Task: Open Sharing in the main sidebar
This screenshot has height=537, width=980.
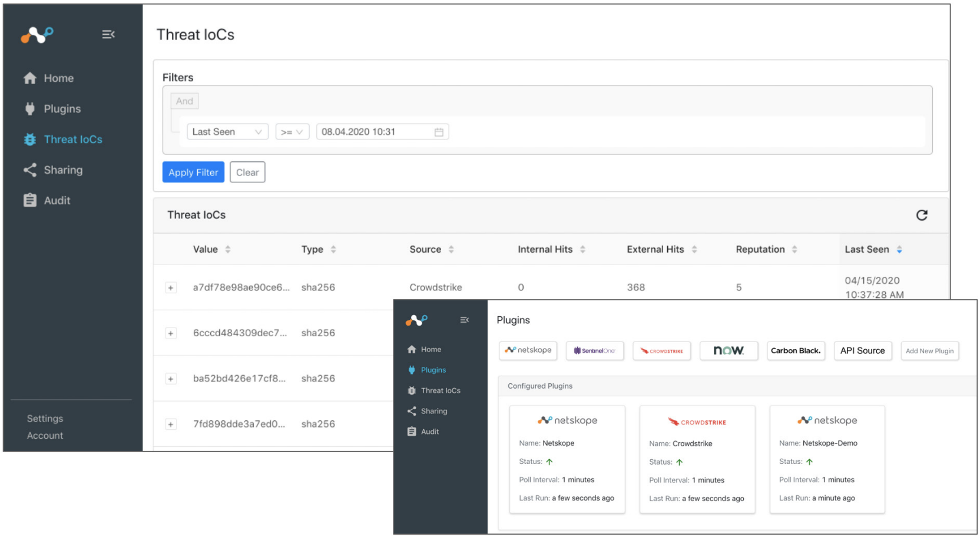Action: click(x=62, y=170)
